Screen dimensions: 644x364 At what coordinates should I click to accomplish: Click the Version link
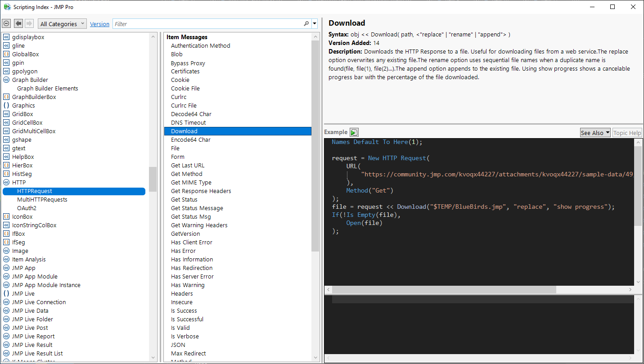click(x=99, y=24)
